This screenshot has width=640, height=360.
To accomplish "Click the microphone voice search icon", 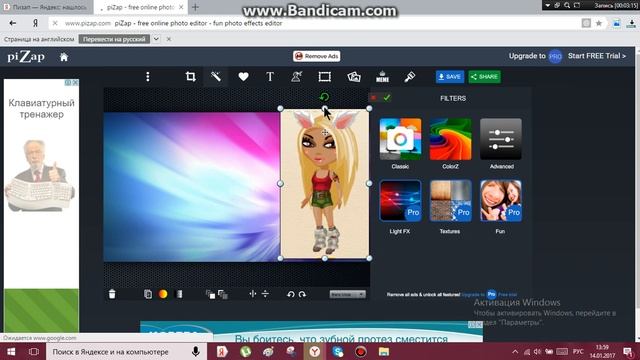I will 196,351.
